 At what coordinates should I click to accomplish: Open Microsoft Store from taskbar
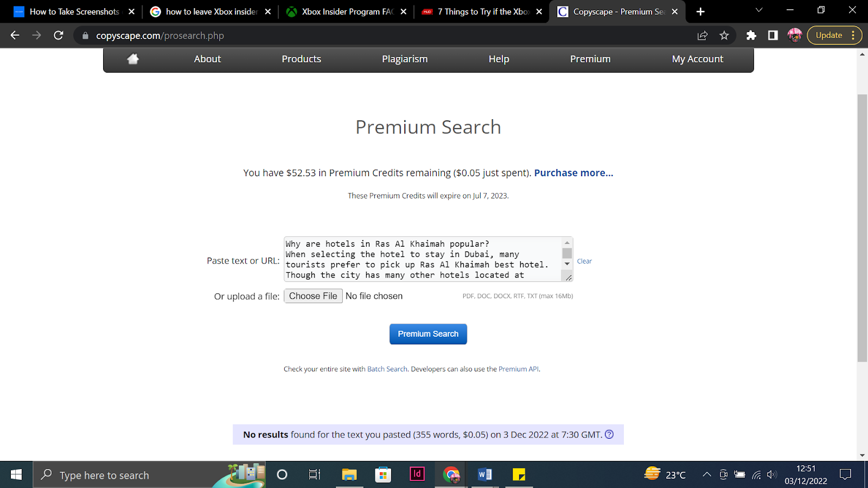point(383,475)
